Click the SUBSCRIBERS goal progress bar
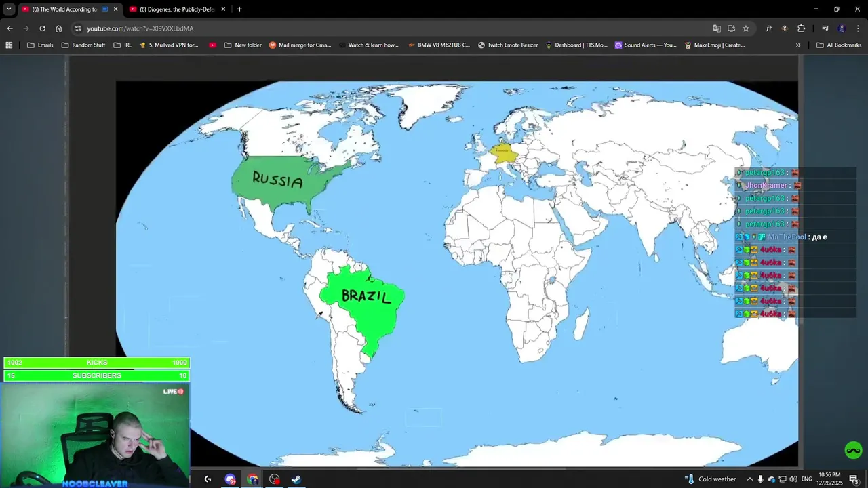The width and height of the screenshot is (868, 488). [96, 375]
